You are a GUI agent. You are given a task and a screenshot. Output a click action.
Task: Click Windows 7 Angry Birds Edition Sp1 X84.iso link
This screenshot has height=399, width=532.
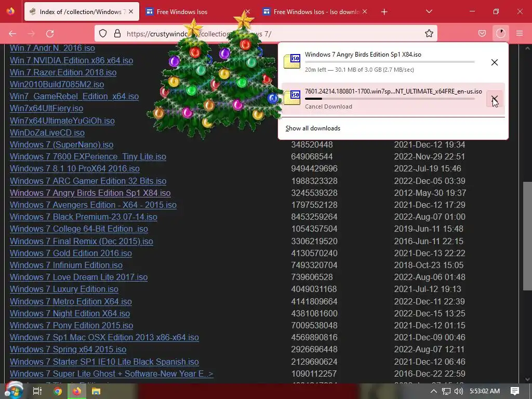point(90,193)
